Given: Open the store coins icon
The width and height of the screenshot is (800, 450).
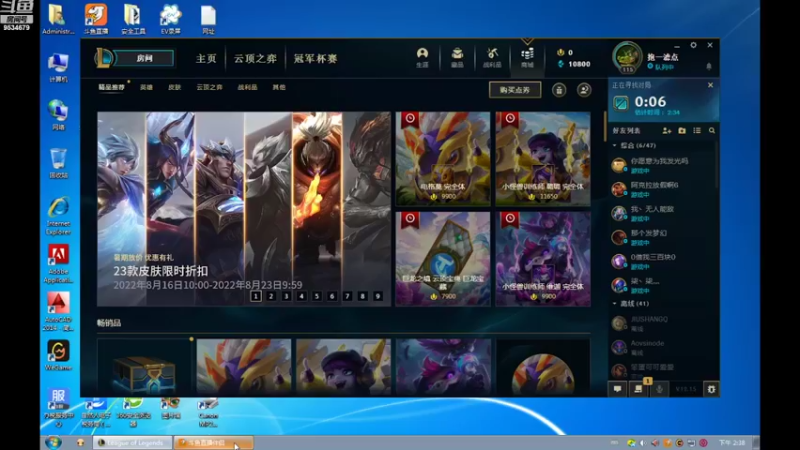Looking at the screenshot, I should click(x=527, y=57).
